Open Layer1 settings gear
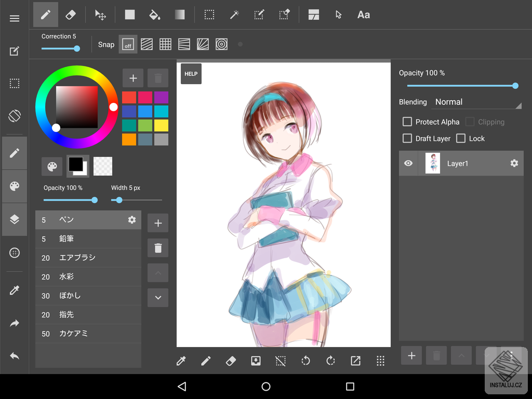532x399 pixels. (x=514, y=163)
